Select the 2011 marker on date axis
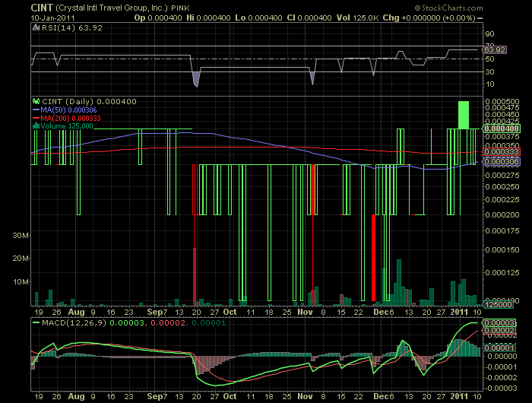Screen dimensions: 532x403 click(460, 312)
